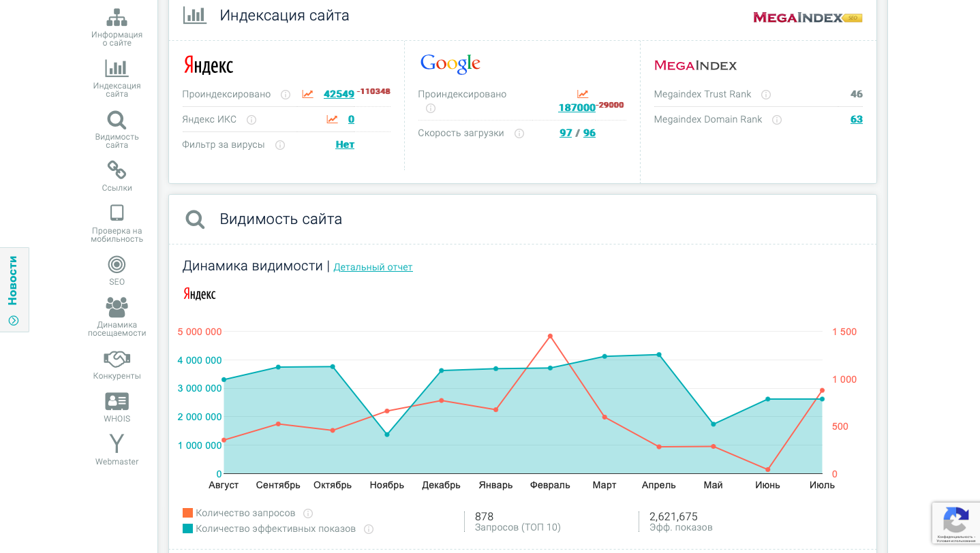The width and height of the screenshot is (980, 553).
Task: Click the bar chart icon beside Индексация сайта heading
Action: (195, 15)
